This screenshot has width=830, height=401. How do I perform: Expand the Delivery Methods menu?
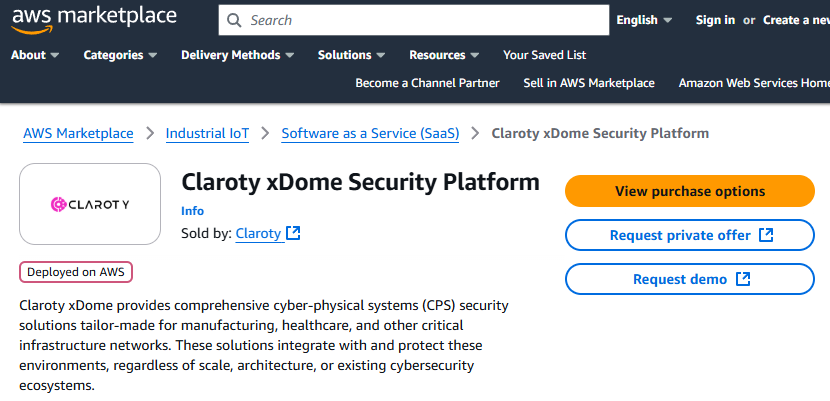point(237,55)
